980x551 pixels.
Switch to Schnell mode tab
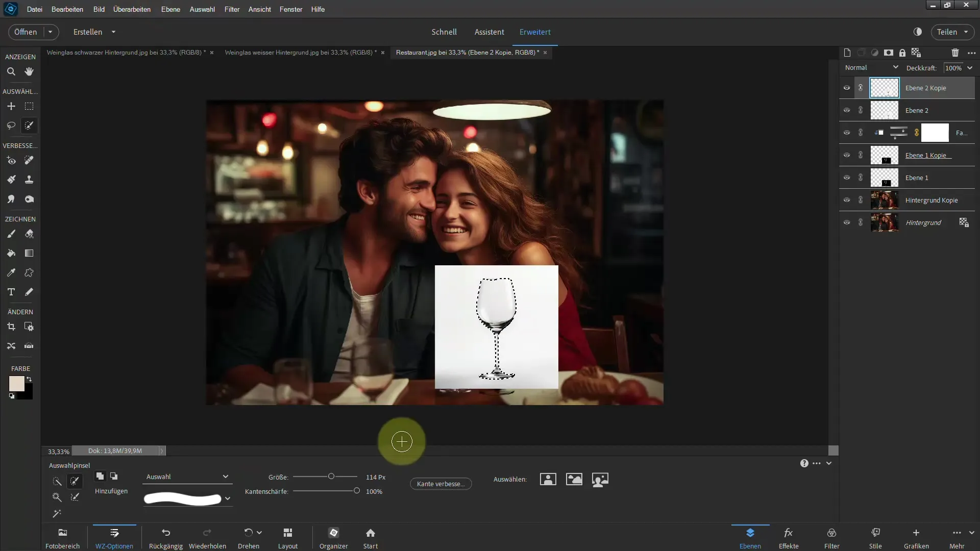pyautogui.click(x=444, y=32)
